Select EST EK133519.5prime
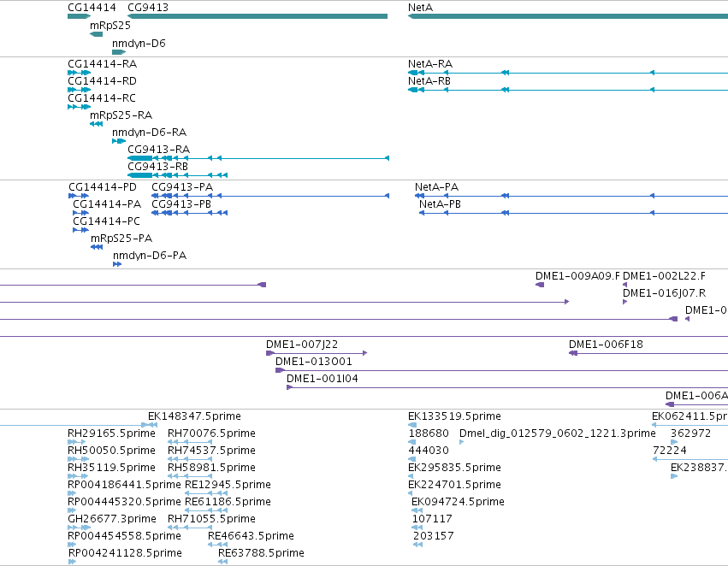The height and width of the screenshot is (566, 728). (454, 416)
